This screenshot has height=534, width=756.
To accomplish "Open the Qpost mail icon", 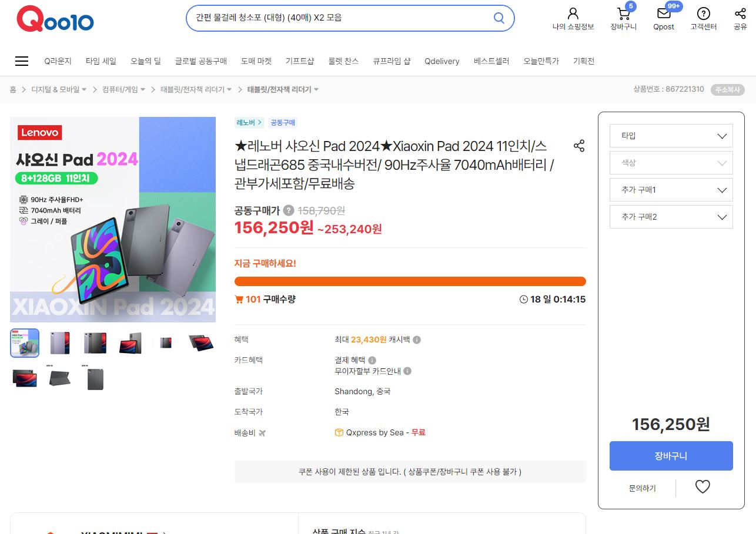I will coord(664,14).
